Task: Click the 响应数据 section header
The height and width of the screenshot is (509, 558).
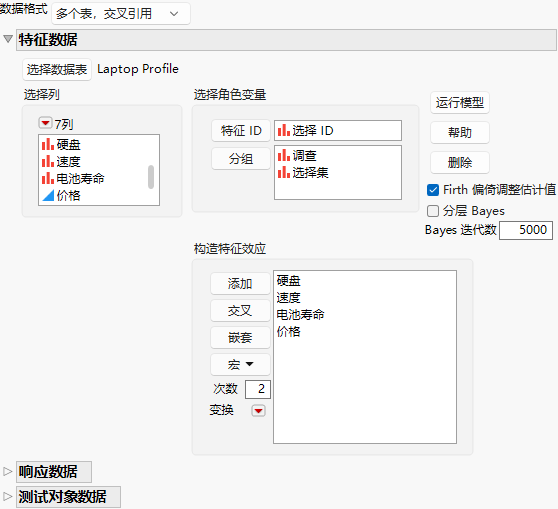Action: [54, 472]
